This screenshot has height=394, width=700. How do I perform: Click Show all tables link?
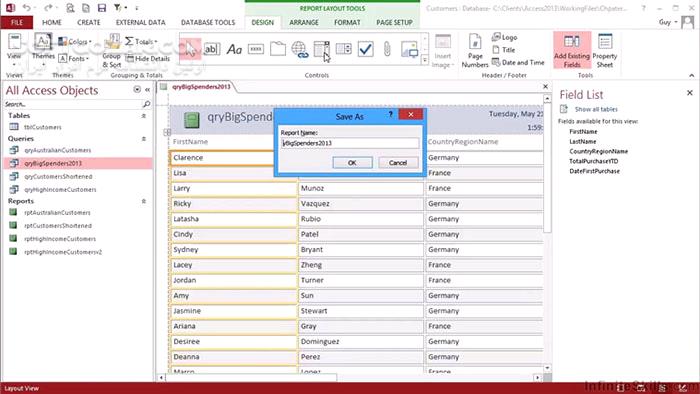[596, 109]
